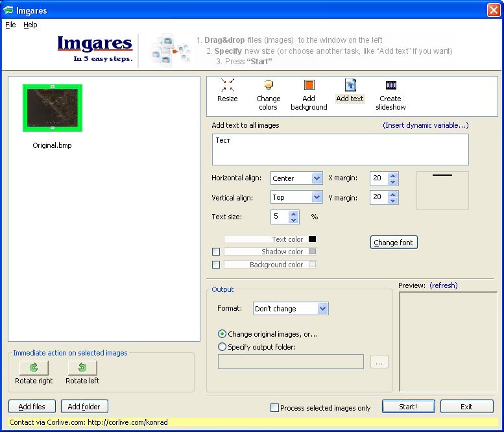Enable the Background color checkbox
Screen dimensions: 504x432
tap(216, 264)
